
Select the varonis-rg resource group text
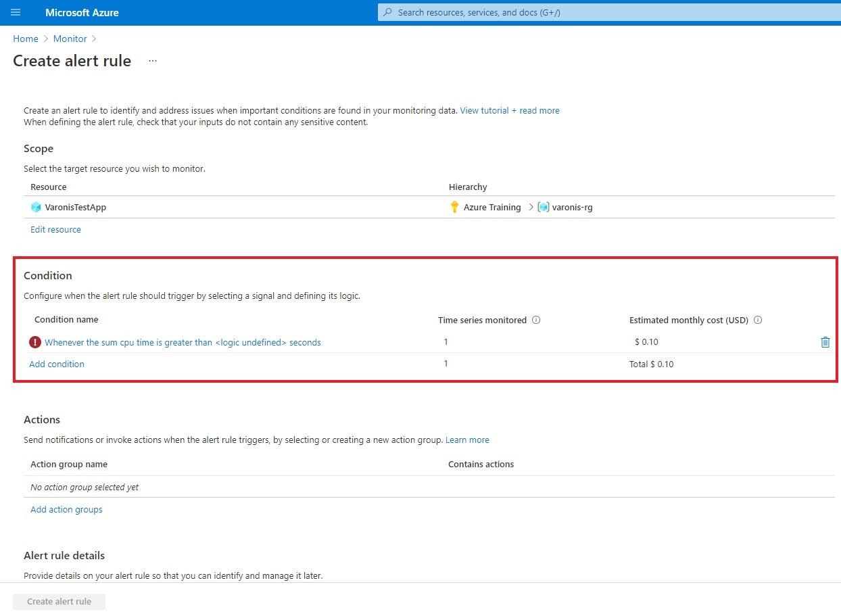coord(573,207)
